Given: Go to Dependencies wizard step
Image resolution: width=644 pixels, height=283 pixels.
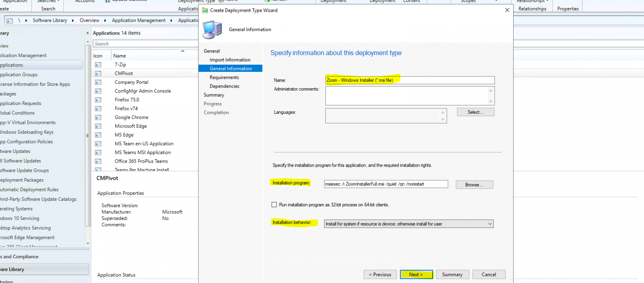Looking at the screenshot, I should point(224,86).
